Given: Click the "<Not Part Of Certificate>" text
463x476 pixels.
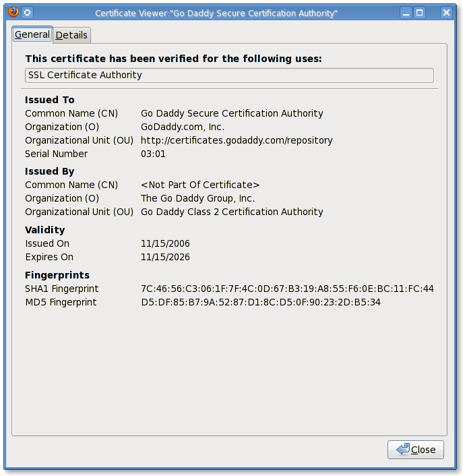Looking at the screenshot, I should click(200, 185).
